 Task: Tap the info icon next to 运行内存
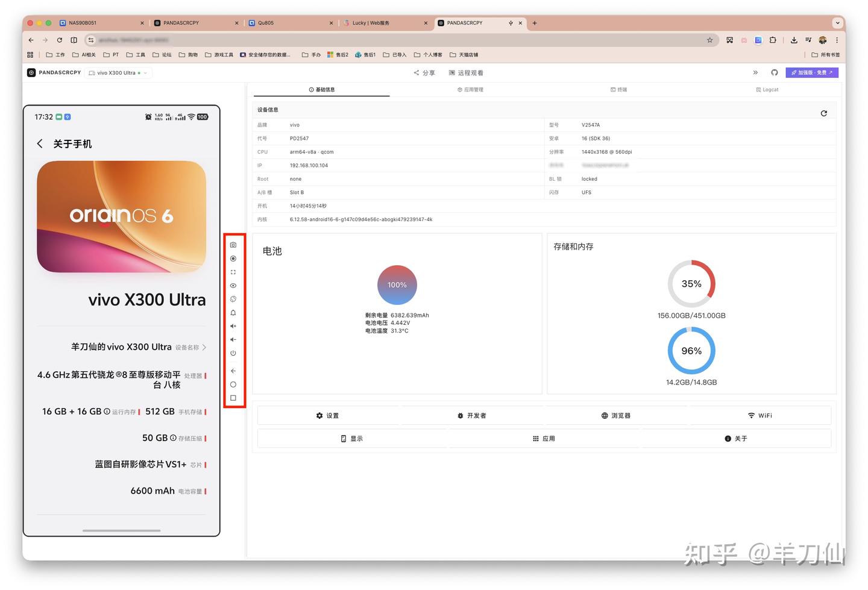(x=107, y=412)
